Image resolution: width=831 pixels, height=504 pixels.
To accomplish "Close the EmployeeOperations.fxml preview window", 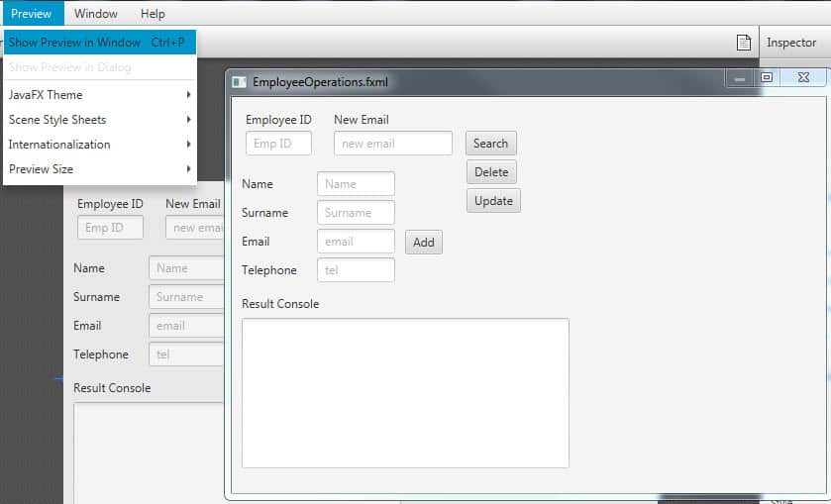I will 803,78.
